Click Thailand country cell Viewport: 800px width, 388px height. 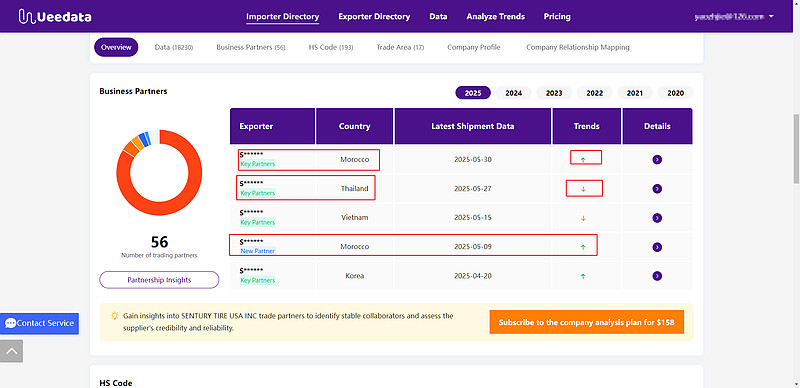point(355,189)
